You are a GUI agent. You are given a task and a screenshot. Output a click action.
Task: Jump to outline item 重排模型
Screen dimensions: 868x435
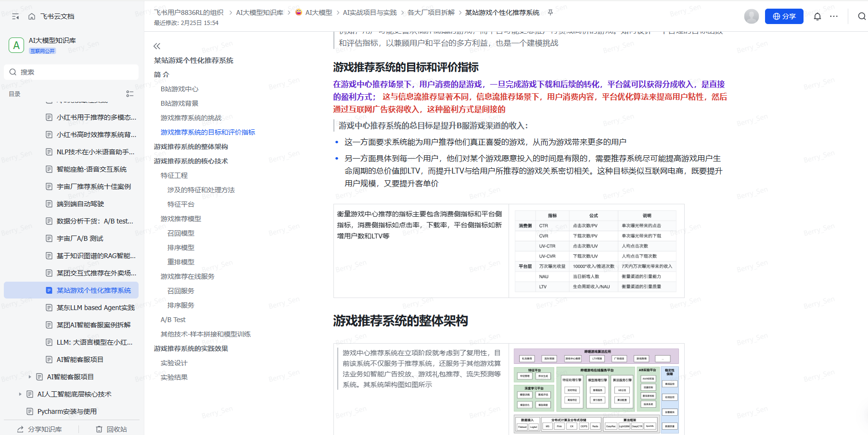coord(181,262)
